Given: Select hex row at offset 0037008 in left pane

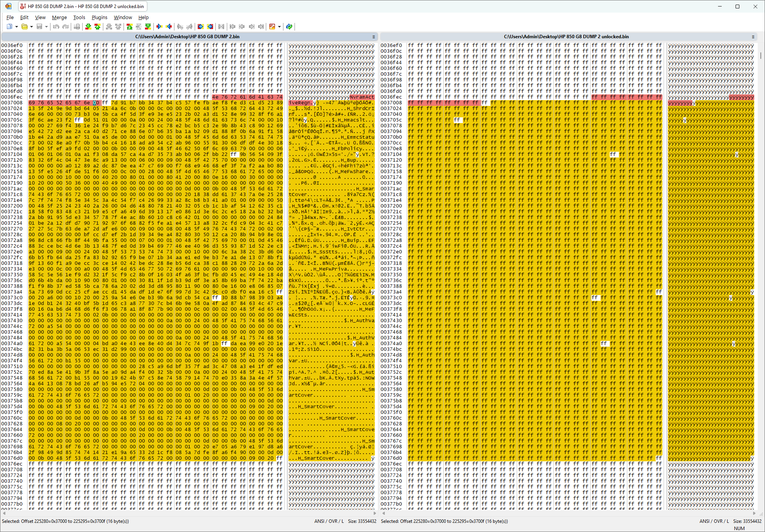Looking at the screenshot, I should (x=12, y=103).
